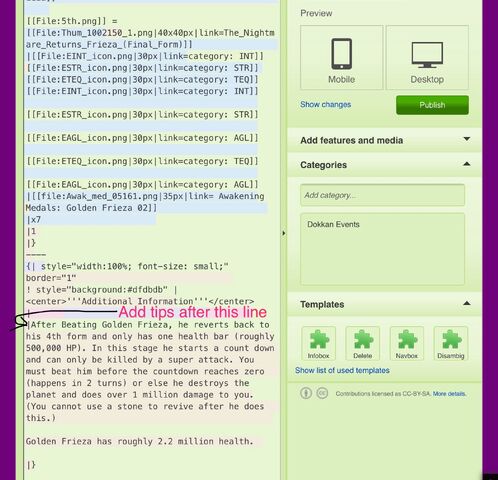Click the '|x7' line in the editor
Image resolution: width=498 pixels, height=480 pixels.
[34, 220]
